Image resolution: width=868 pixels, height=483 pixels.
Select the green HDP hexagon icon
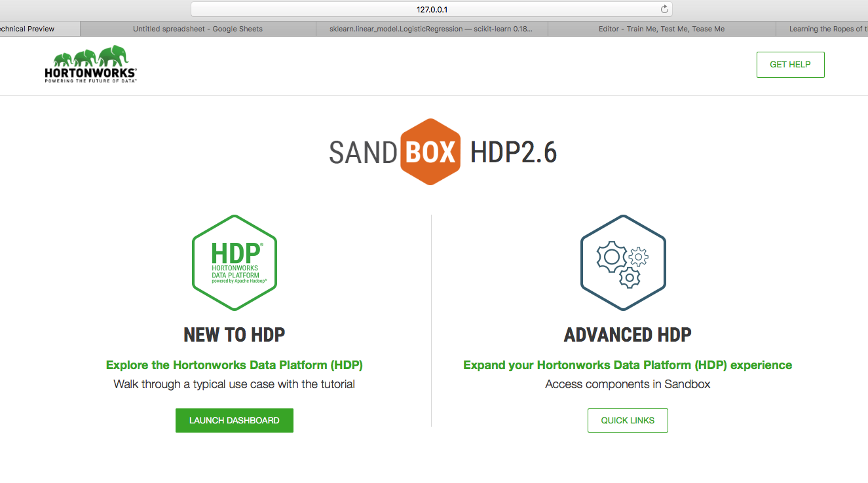[x=234, y=262]
